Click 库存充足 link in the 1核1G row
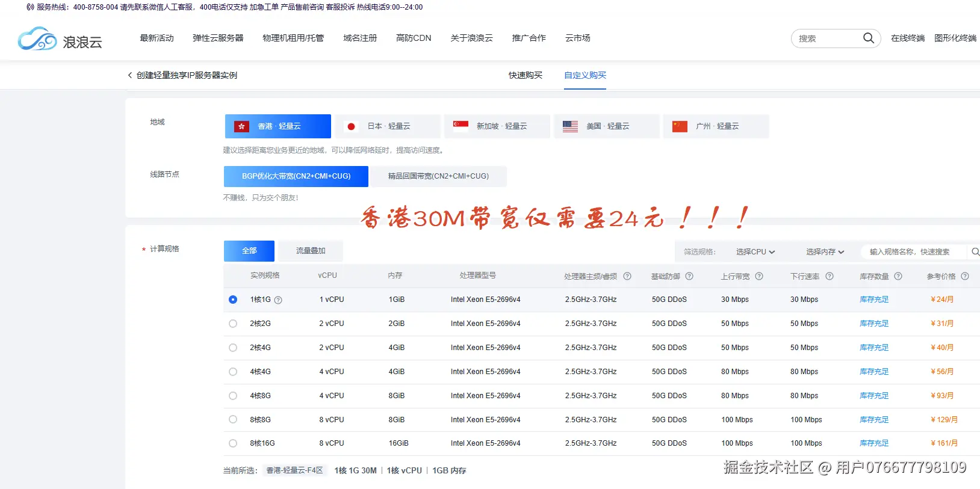Viewport: 980px width, 489px height. point(874,300)
